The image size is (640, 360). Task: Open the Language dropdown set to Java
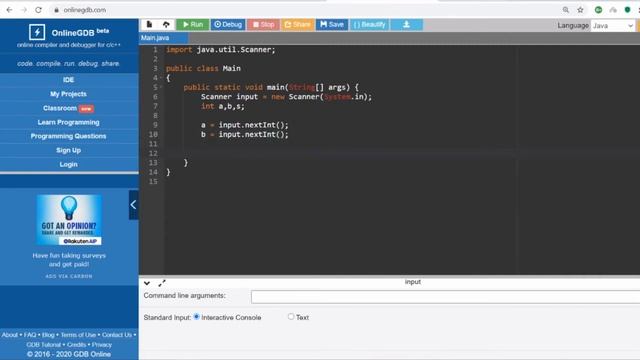pyautogui.click(x=612, y=26)
